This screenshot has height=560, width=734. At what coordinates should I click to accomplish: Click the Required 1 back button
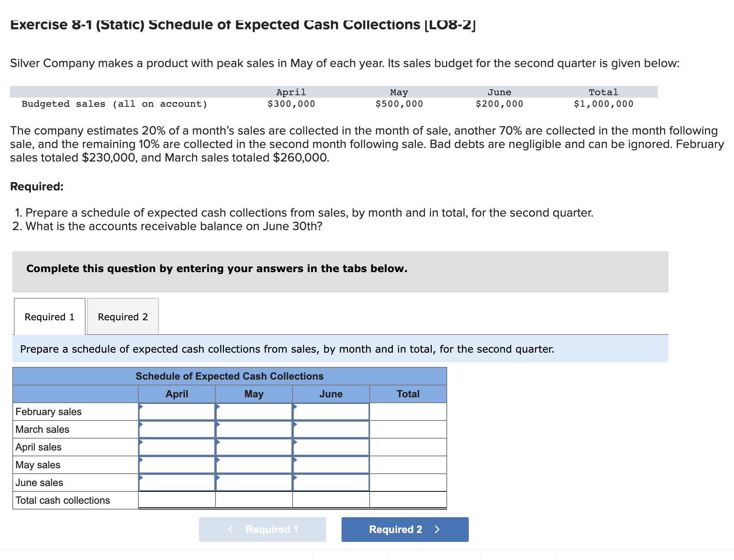click(262, 529)
